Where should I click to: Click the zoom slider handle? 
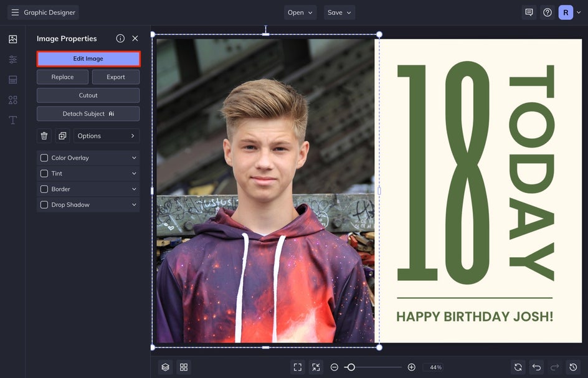(351, 367)
